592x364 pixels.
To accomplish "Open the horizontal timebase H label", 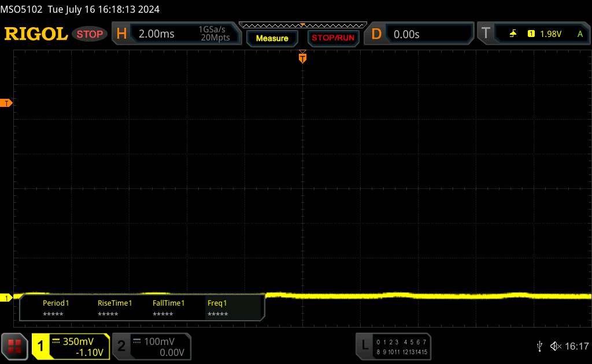I will (121, 34).
